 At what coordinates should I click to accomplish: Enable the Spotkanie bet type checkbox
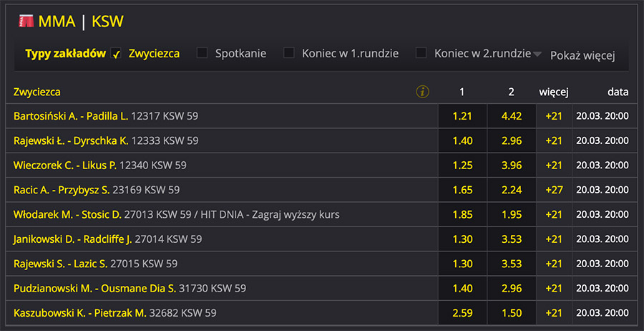coord(203,53)
